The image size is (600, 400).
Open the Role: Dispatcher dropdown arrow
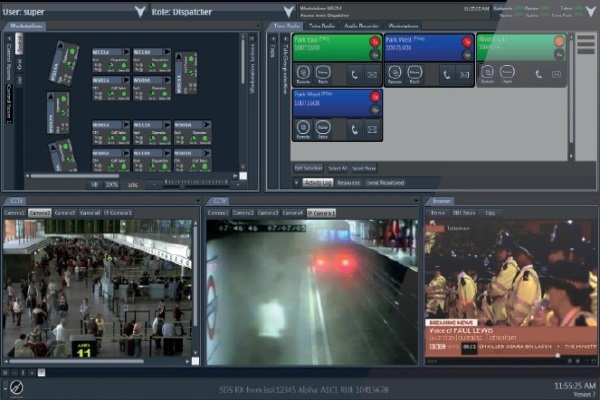click(289, 11)
